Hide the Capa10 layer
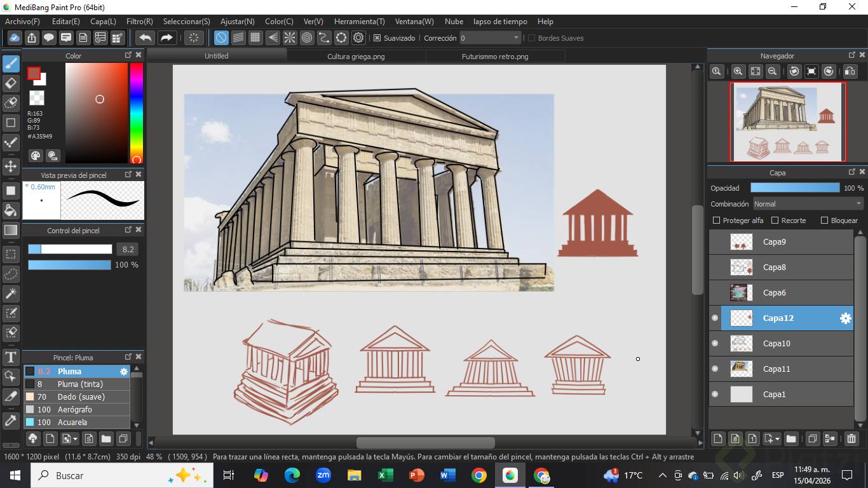868x488 pixels. point(715,344)
